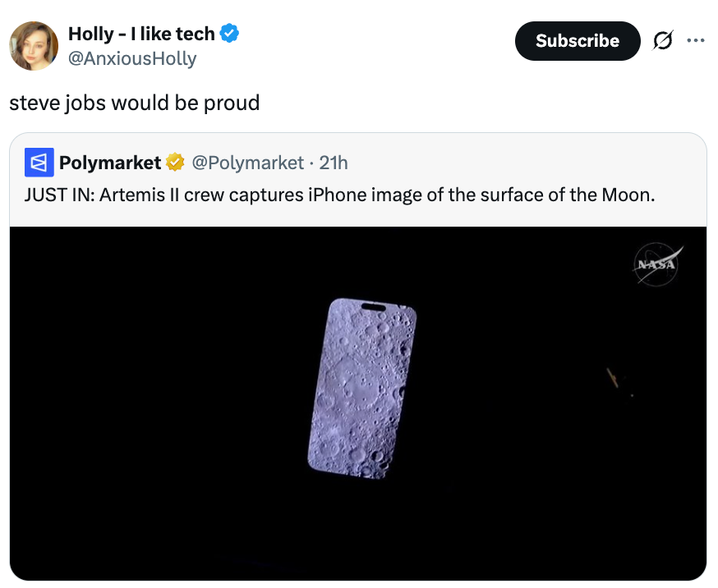Click the 21h timestamp on the quoted tweet
Viewport: 718px width, 588px height.
point(333,163)
